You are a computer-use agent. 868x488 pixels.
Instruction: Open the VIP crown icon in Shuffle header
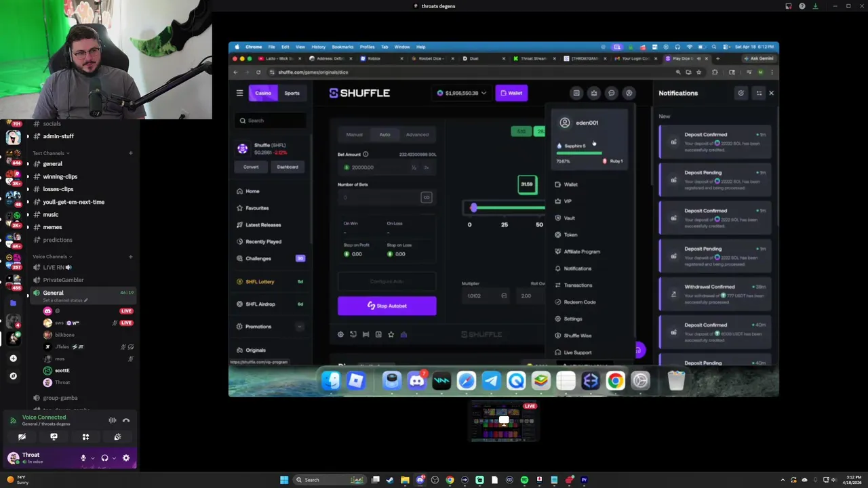point(594,93)
